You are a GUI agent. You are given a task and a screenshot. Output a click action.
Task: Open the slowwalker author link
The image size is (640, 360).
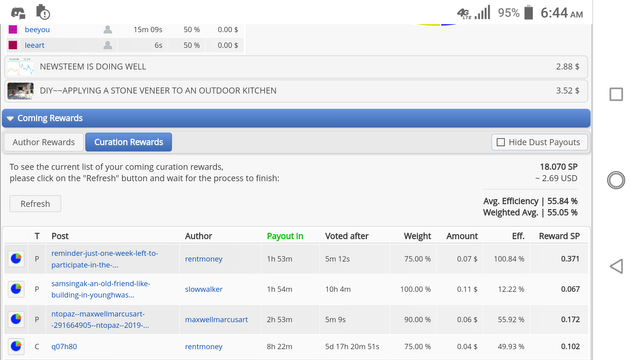pos(204,289)
